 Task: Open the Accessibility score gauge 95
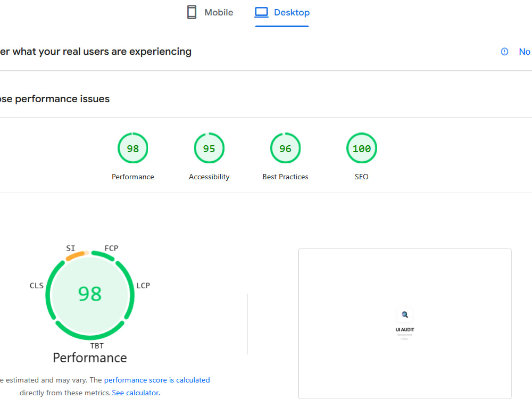209,148
